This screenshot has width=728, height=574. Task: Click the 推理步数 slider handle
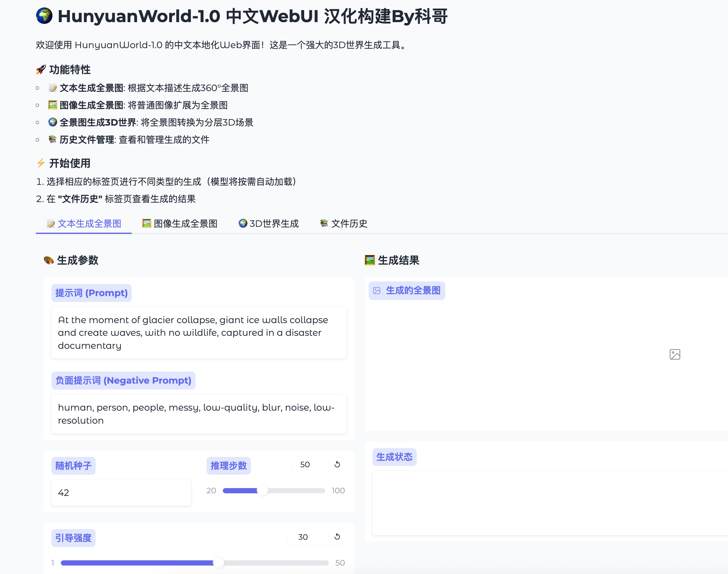tap(263, 491)
